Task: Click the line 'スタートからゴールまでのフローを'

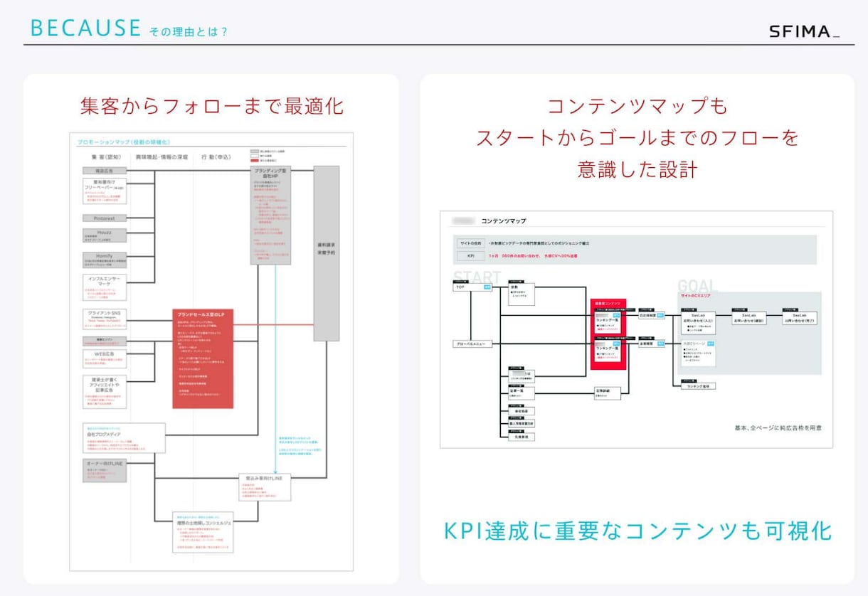Action: (x=637, y=138)
